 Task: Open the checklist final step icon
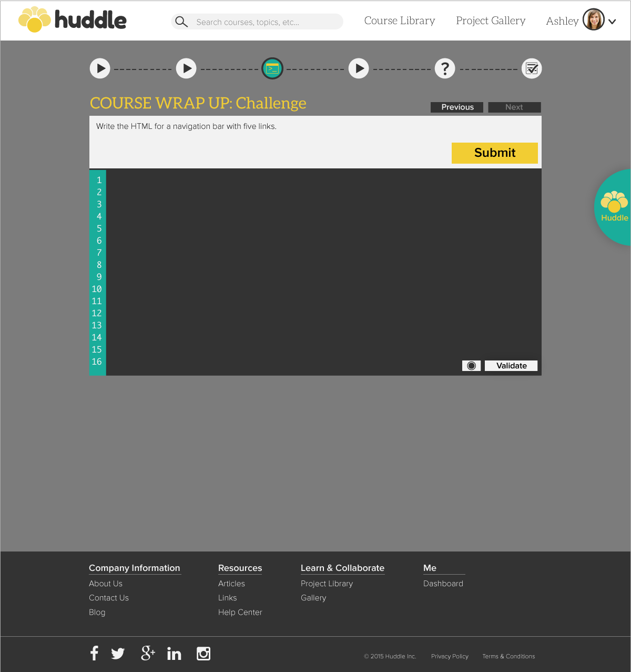tap(532, 68)
